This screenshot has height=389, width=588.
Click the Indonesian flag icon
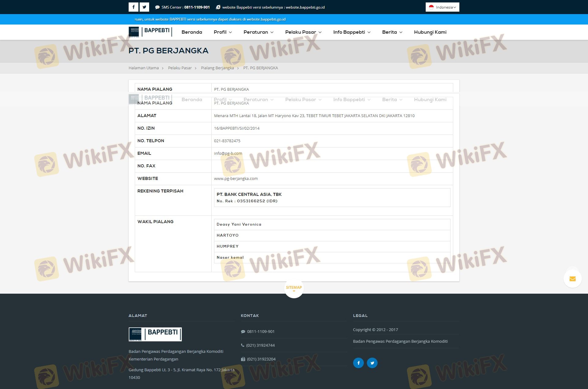[x=431, y=7]
